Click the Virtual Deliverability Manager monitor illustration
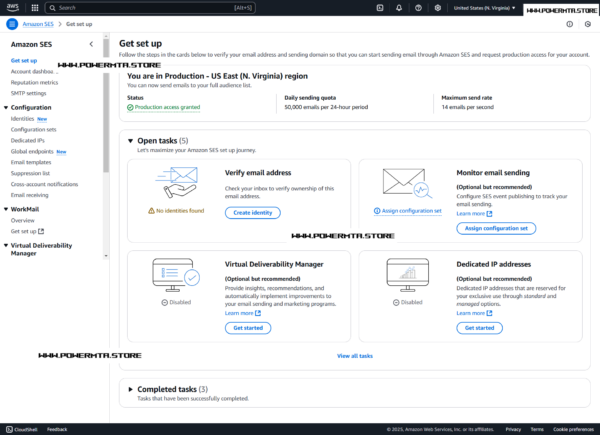The width and height of the screenshot is (600, 435). point(176,275)
